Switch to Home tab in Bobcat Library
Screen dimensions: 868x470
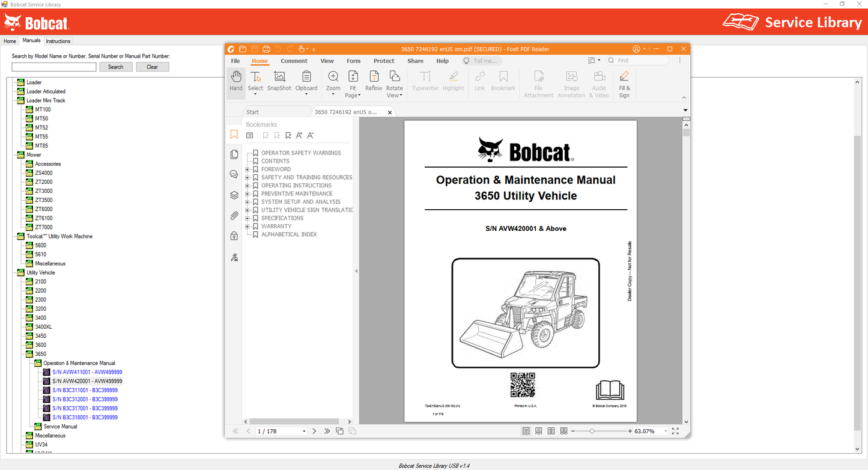10,41
